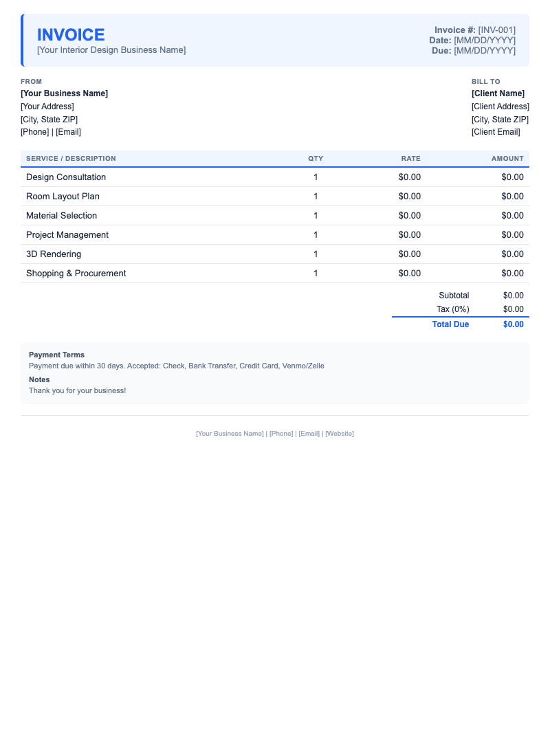Select the 'Thank you for your business!' note
The width and height of the screenshot is (550, 756).
click(x=77, y=391)
